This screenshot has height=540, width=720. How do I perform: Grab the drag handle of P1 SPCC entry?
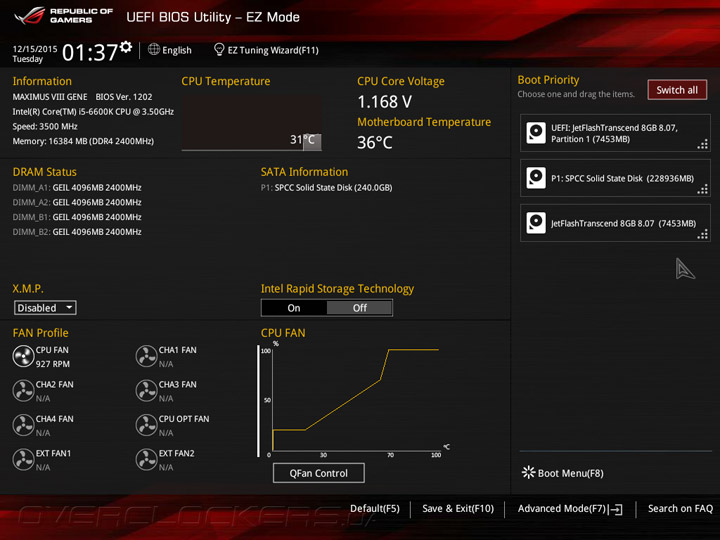point(703,189)
